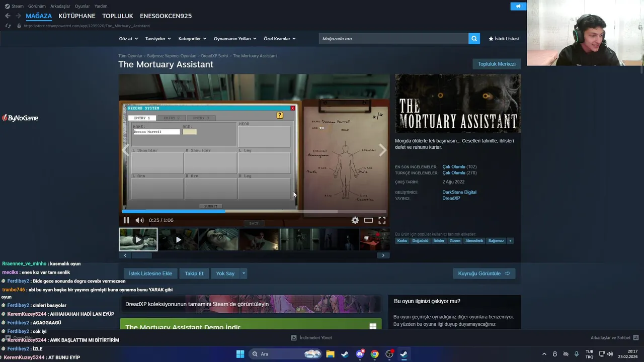Click the magnifier search button in the store
The height and width of the screenshot is (362, 644).
coord(474,39)
